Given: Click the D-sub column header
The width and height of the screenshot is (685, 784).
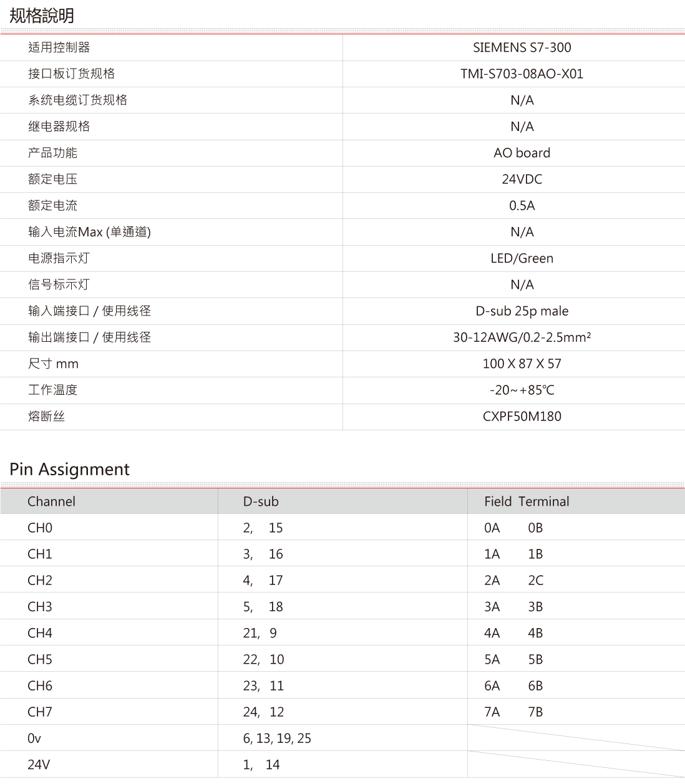Looking at the screenshot, I should pos(261,501).
